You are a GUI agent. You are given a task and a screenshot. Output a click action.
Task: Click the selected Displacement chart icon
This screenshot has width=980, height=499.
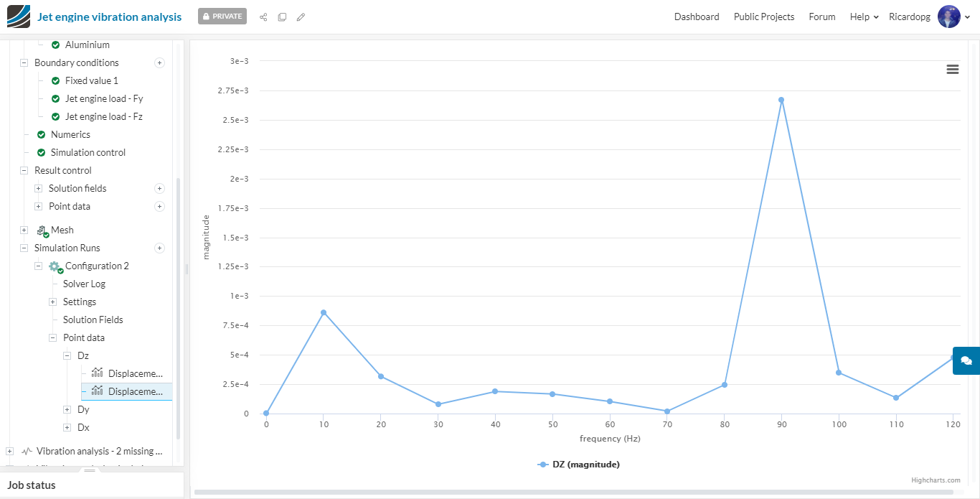pyautogui.click(x=98, y=391)
